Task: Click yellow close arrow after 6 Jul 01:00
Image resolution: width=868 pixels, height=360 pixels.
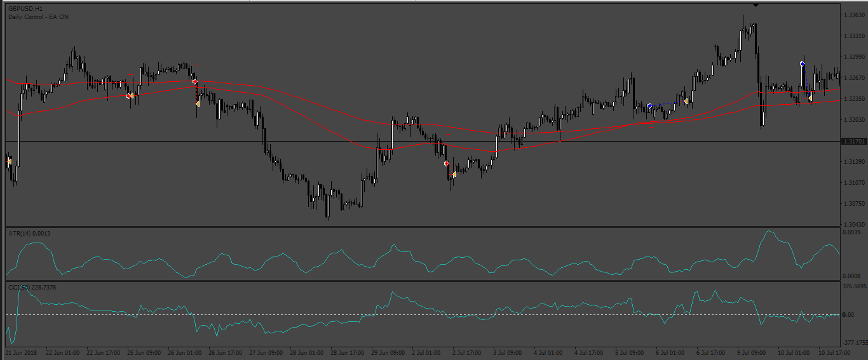Action: 686,101
